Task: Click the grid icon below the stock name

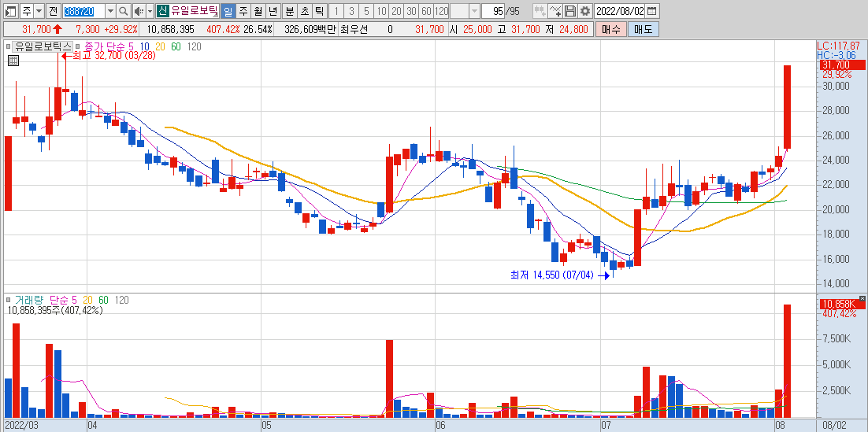Action: [13, 61]
